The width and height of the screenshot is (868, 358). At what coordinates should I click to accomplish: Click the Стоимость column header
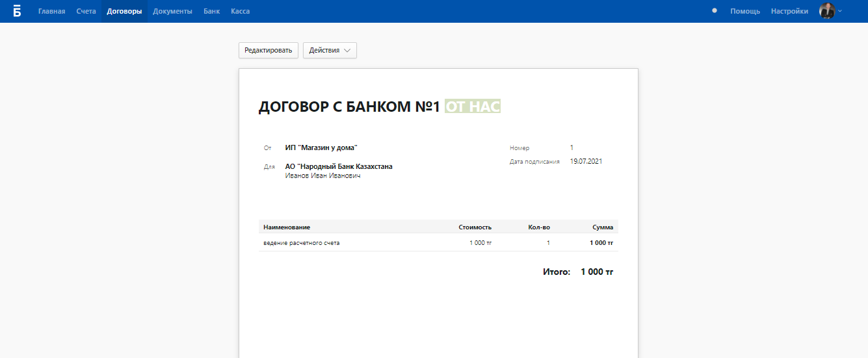pyautogui.click(x=475, y=227)
